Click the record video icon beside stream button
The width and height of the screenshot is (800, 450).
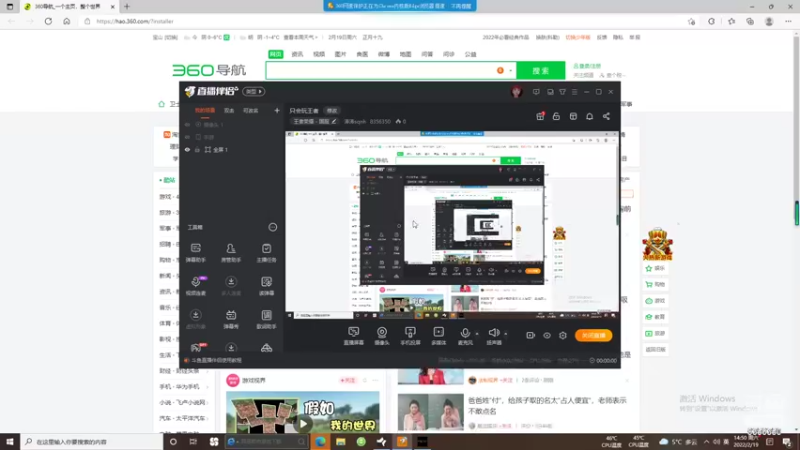click(531, 336)
